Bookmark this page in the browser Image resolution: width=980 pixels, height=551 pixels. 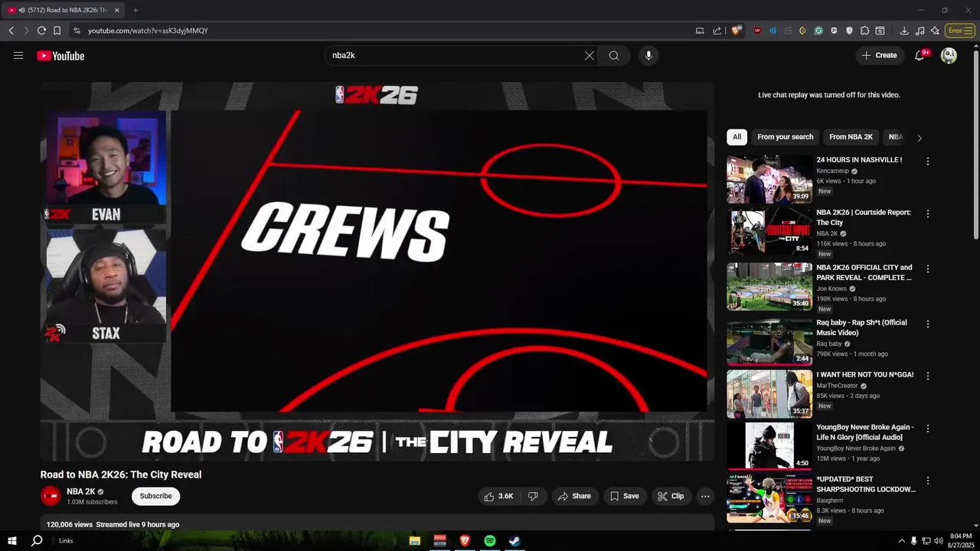[57, 31]
